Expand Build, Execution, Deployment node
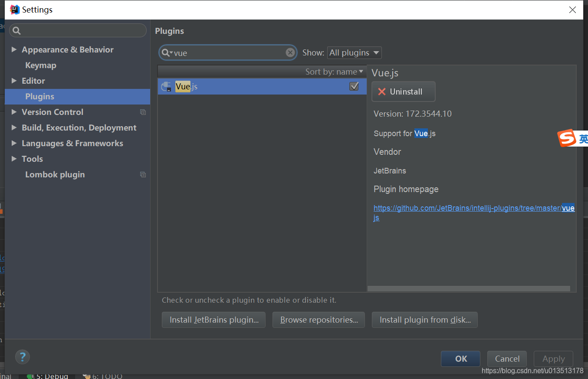 click(x=14, y=127)
